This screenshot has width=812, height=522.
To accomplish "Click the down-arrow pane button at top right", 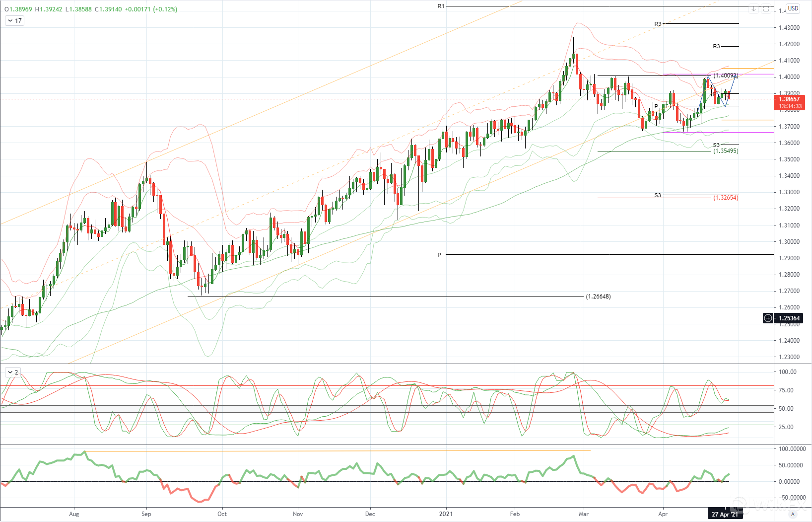I will (754, 9).
